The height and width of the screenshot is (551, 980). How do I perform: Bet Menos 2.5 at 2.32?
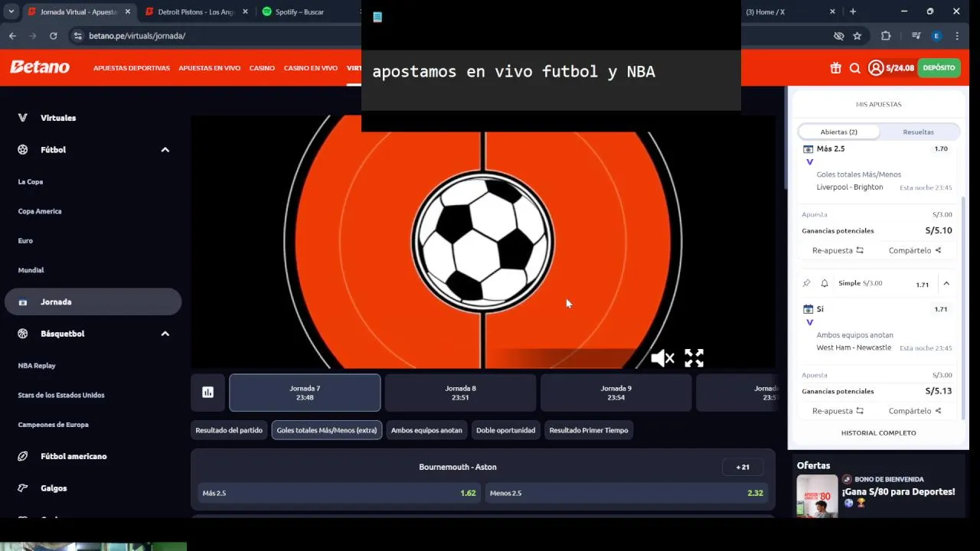626,493
